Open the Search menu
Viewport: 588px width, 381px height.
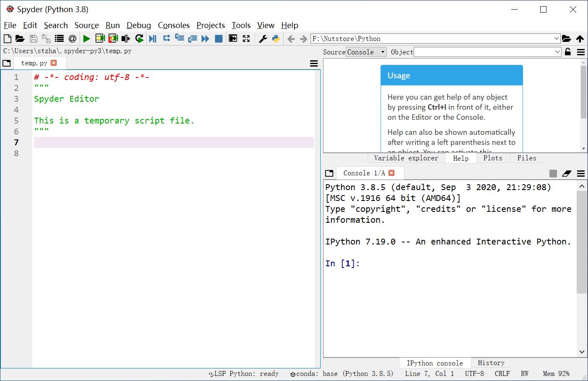tap(56, 25)
